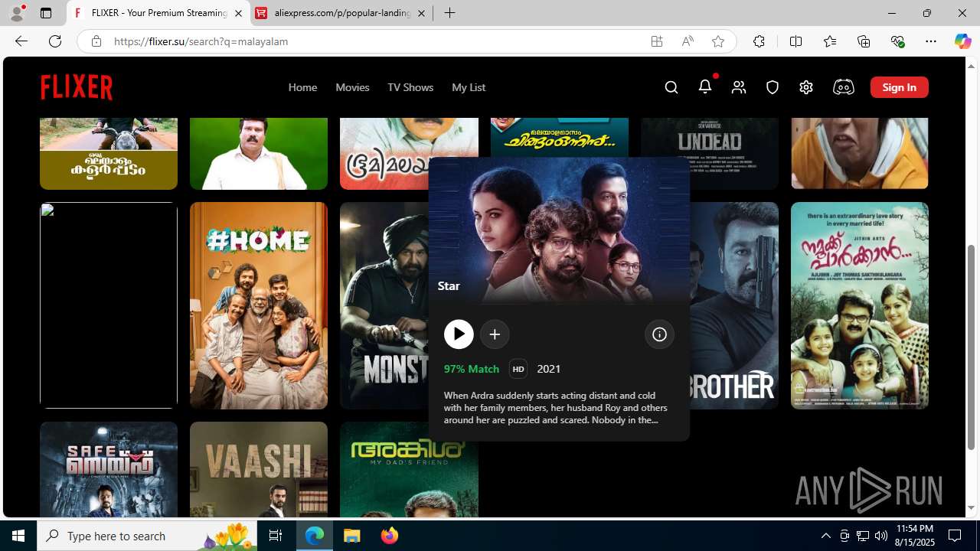
Task: Open the My Dad's Friend poster
Action: coord(409,470)
